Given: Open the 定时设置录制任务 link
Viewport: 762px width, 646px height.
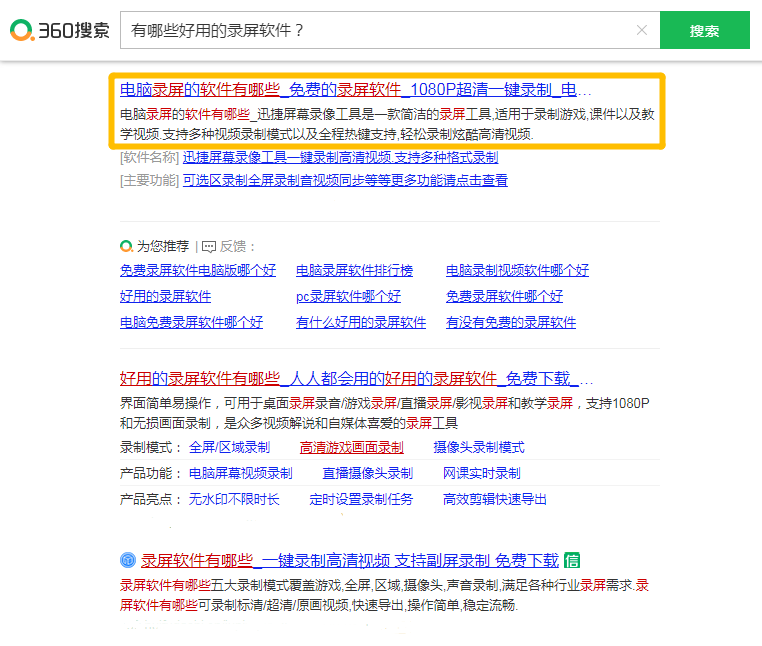Looking at the screenshot, I should tap(361, 499).
